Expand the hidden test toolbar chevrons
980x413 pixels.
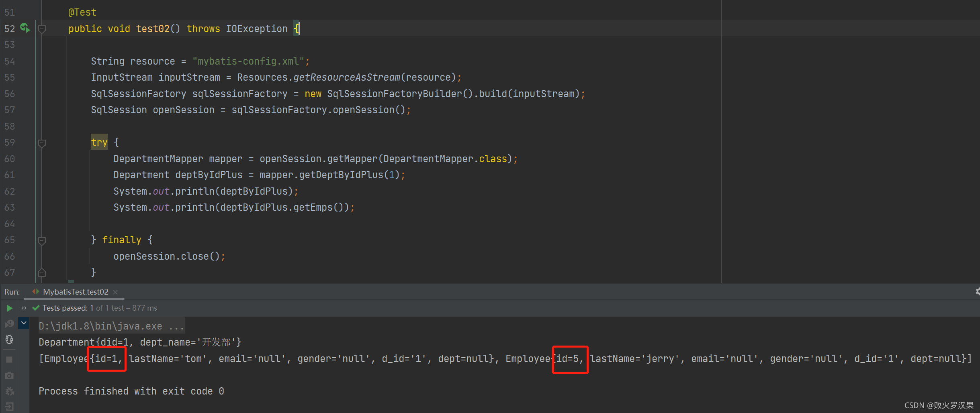pos(24,308)
